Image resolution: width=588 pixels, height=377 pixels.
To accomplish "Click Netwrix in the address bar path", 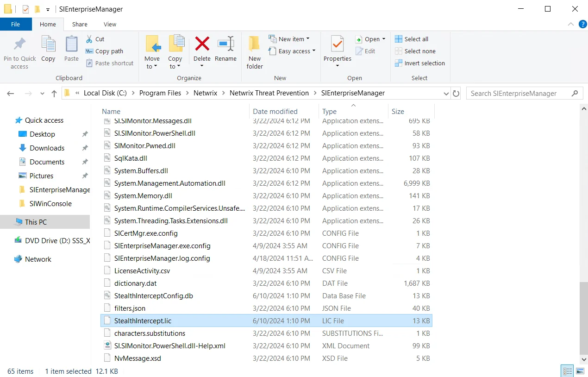I will 205,93.
